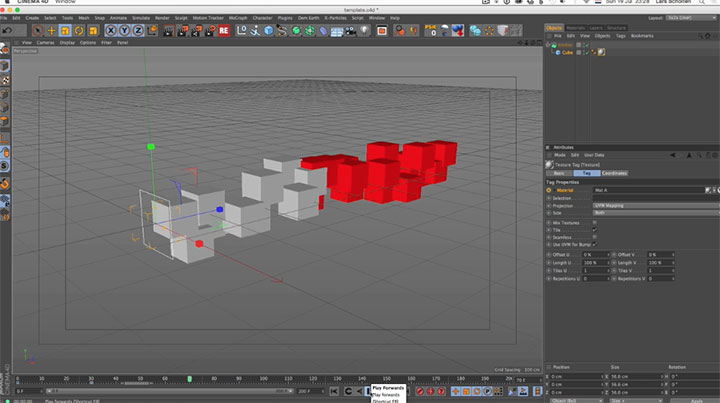Enable the Mix Textures checkbox
This screenshot has width=720, height=403.
[595, 223]
